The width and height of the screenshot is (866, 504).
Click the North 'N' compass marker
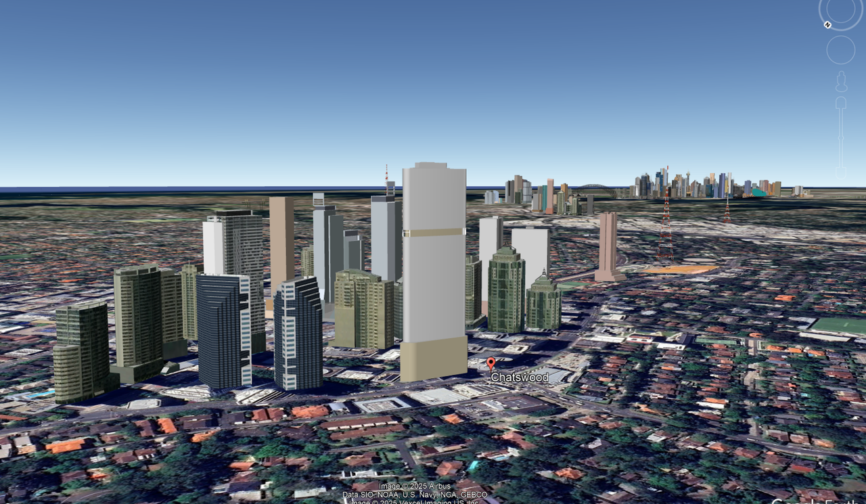point(827,25)
